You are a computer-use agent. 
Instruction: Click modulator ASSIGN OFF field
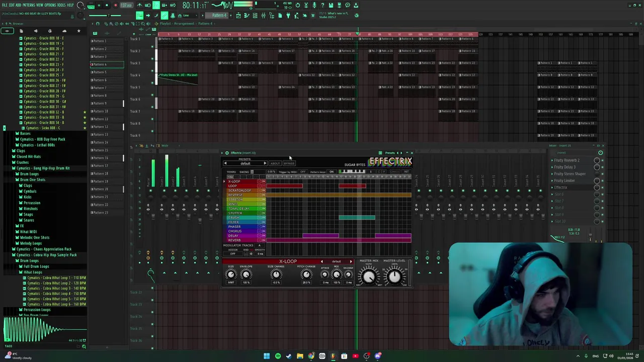pos(232,254)
